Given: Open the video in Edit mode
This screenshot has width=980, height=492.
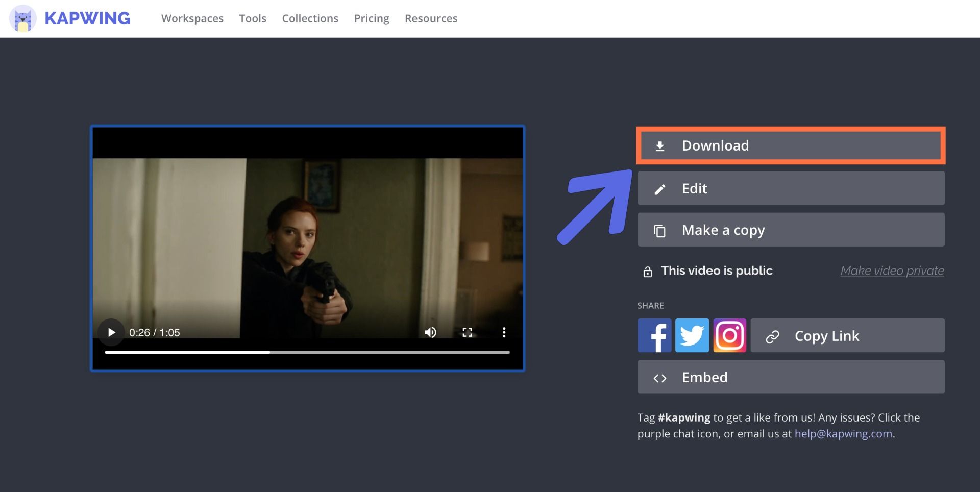Looking at the screenshot, I should 790,188.
